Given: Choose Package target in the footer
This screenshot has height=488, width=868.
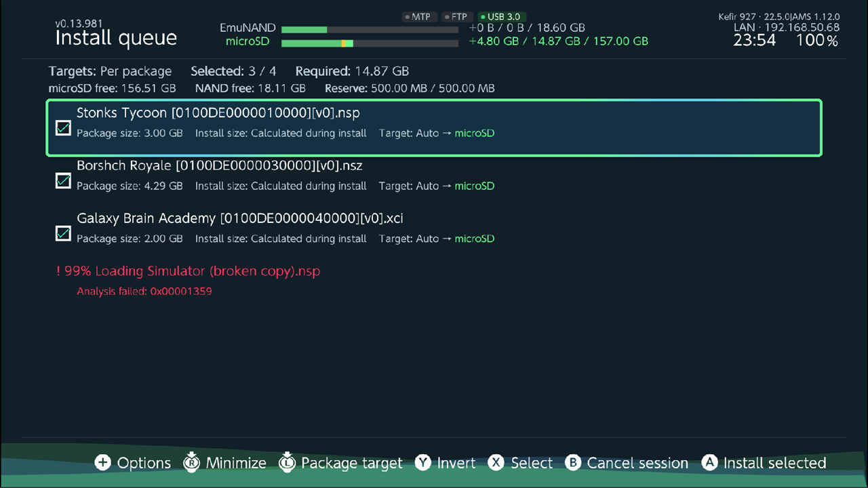Looking at the screenshot, I should click(352, 464).
